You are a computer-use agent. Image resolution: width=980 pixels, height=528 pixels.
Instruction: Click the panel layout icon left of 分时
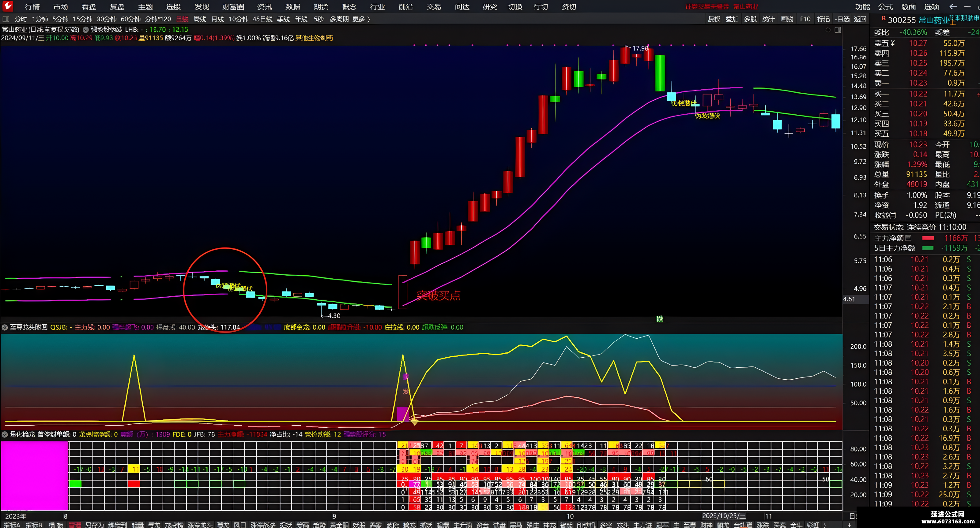6,19
